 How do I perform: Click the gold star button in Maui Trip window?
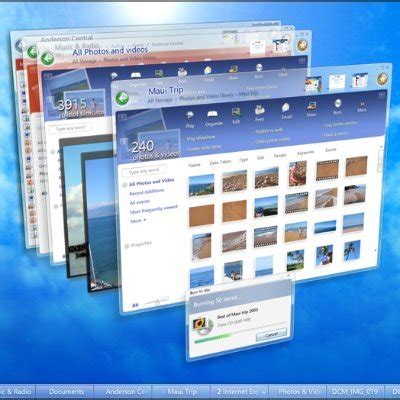click(x=383, y=79)
